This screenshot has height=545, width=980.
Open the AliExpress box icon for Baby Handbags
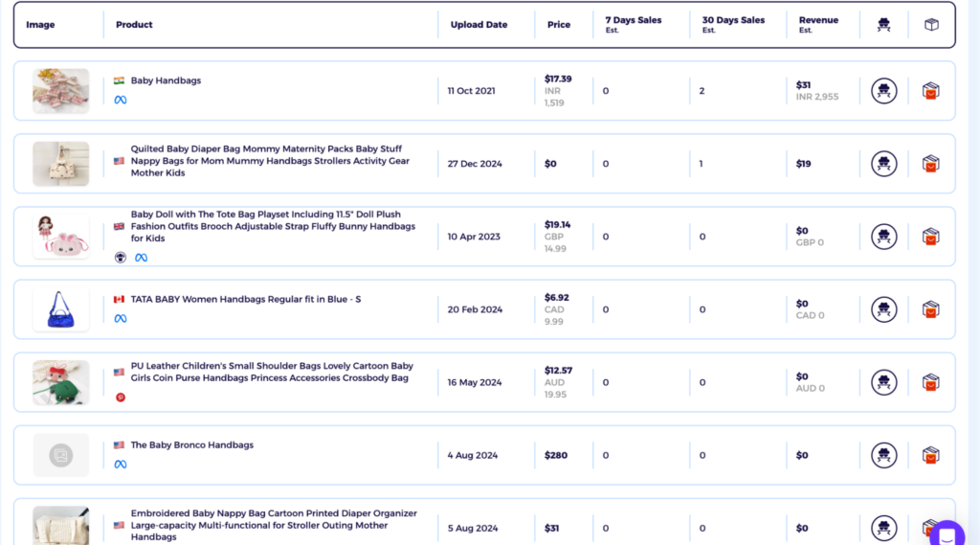click(x=930, y=91)
